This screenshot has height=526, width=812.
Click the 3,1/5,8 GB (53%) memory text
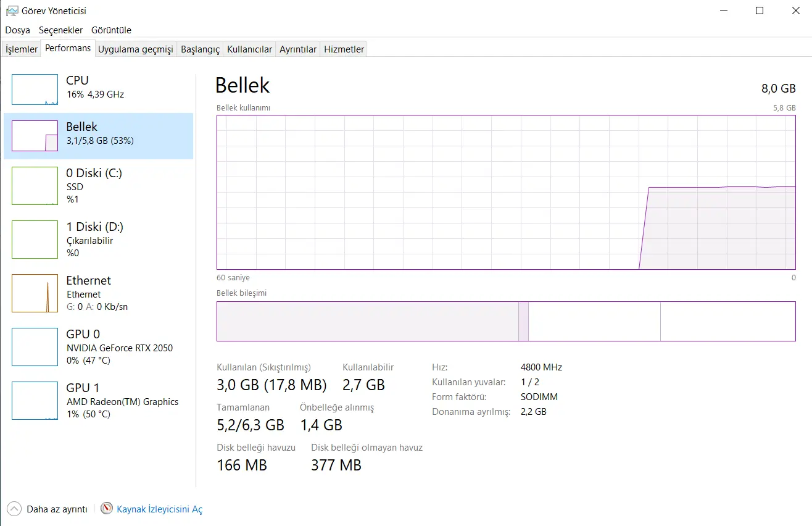point(100,141)
